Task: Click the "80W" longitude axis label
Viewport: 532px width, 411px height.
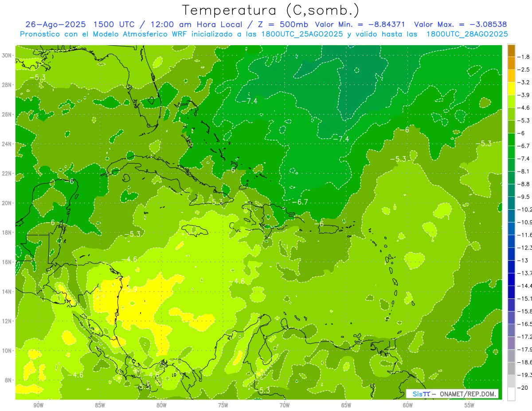Action: coord(161,405)
